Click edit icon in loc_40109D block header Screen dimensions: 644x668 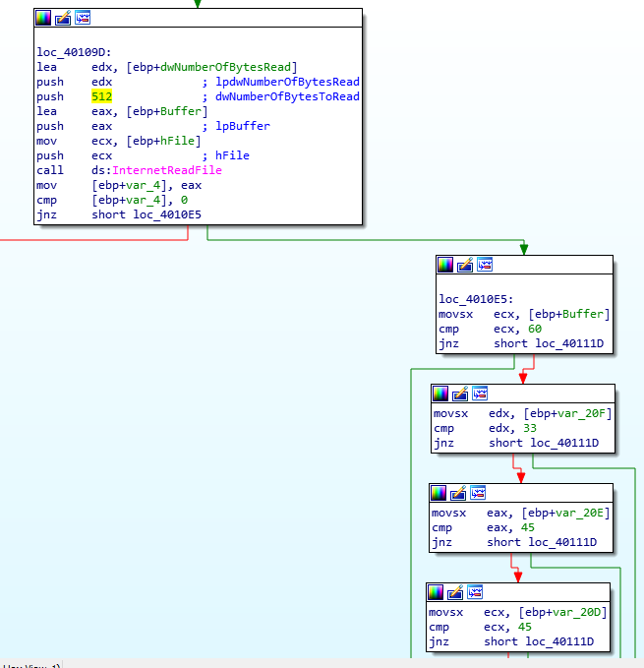coord(63,18)
